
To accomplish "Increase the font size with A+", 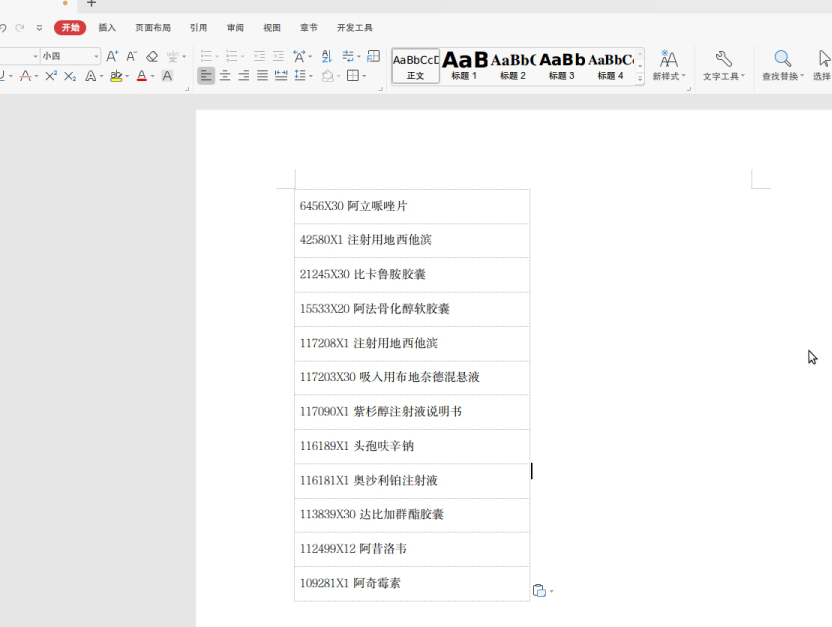I will tap(112, 56).
